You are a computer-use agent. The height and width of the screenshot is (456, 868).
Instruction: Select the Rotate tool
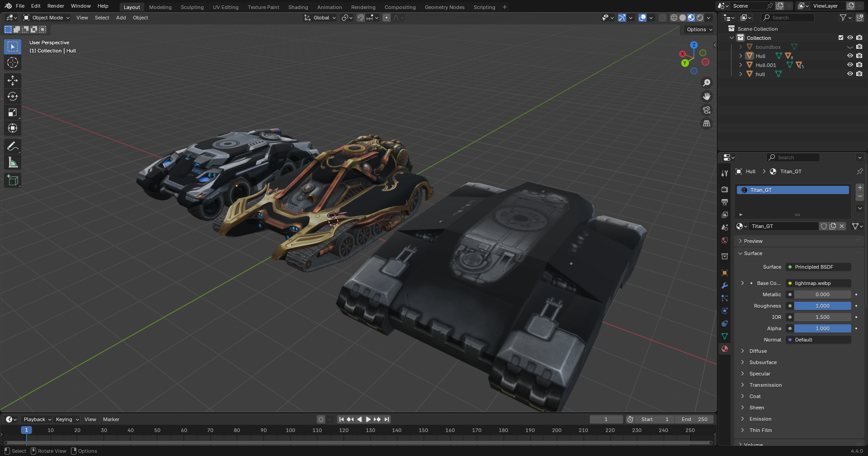13,96
